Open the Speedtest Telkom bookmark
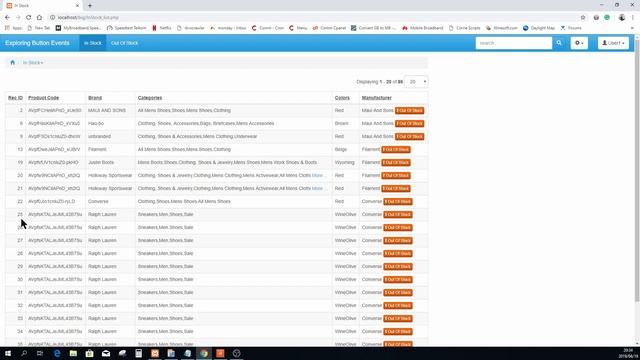The image size is (640, 360). tap(127, 28)
